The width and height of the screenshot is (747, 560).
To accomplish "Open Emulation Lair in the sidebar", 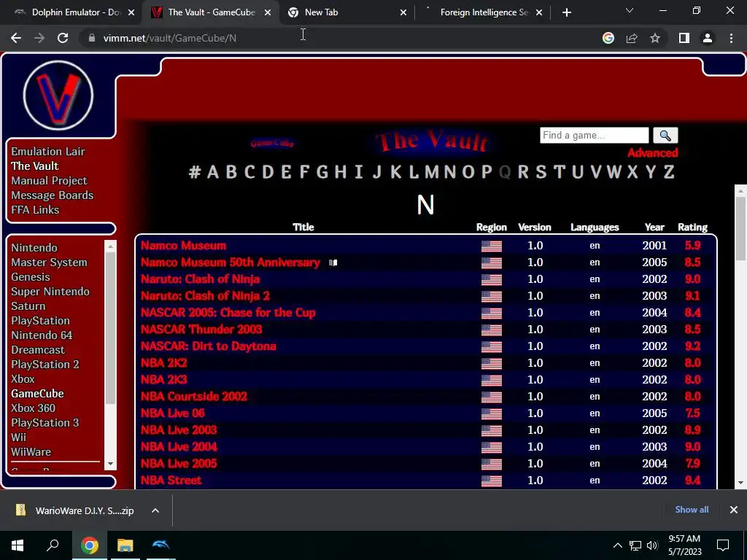I will coord(48,152).
